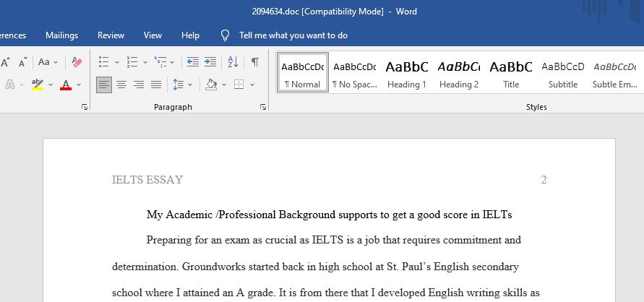Open the View tab
644x302 pixels.
[x=153, y=35]
